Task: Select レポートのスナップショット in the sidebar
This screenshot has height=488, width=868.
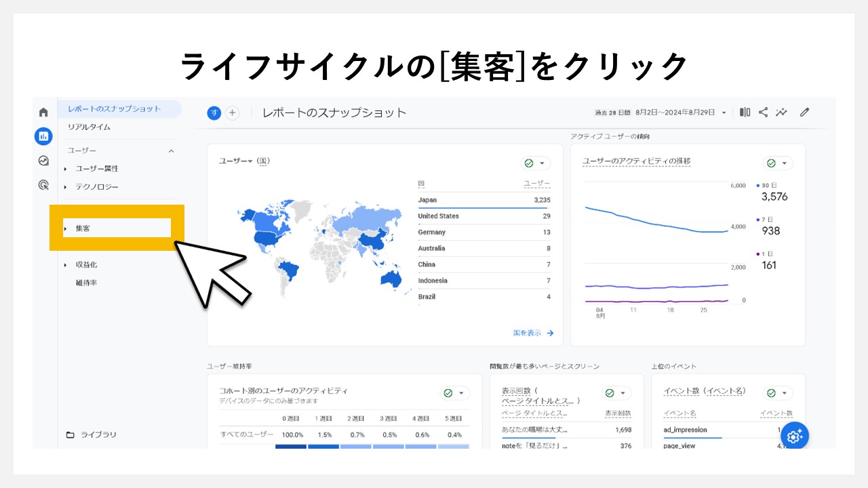Action: coord(115,108)
